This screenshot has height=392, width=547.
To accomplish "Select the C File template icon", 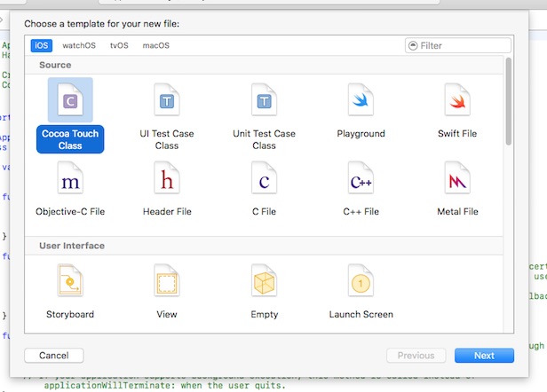I will point(264,177).
